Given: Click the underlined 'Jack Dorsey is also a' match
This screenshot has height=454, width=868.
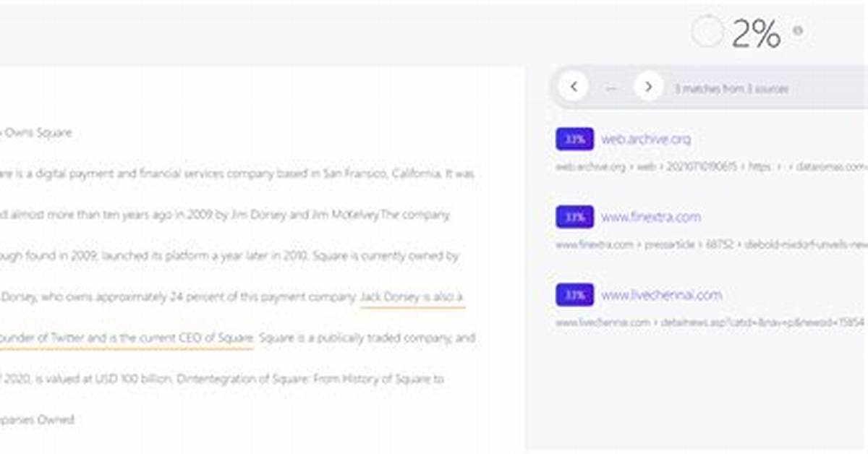Looking at the screenshot, I should click(412, 297).
